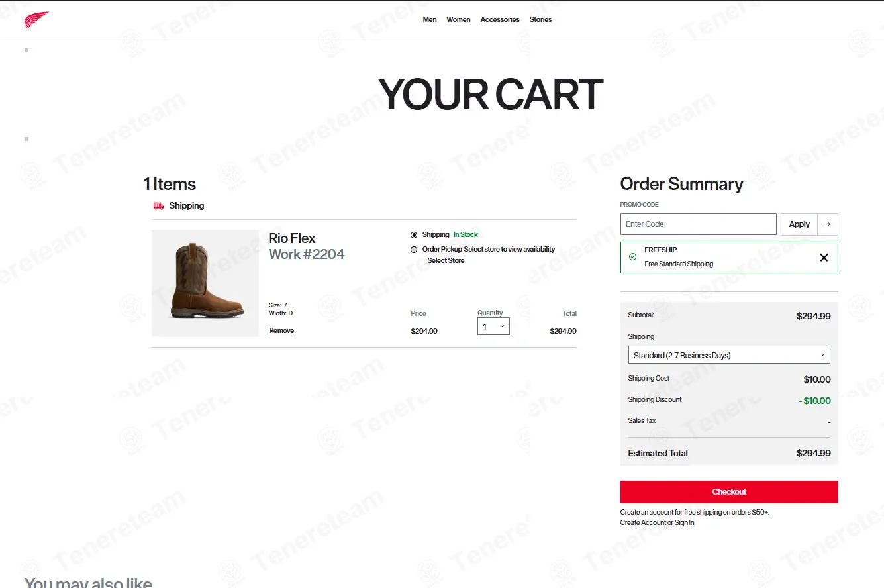
Task: Click the Size: 7 text
Action: [278, 305]
